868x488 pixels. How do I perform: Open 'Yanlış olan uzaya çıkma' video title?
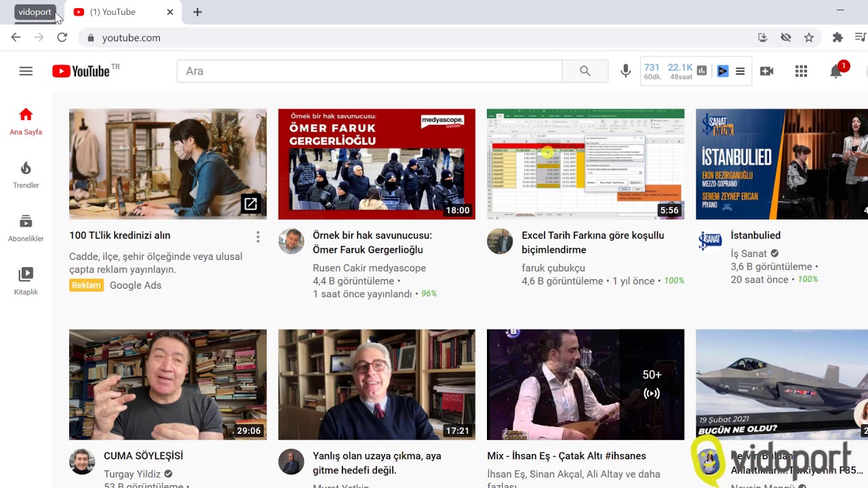click(377, 463)
